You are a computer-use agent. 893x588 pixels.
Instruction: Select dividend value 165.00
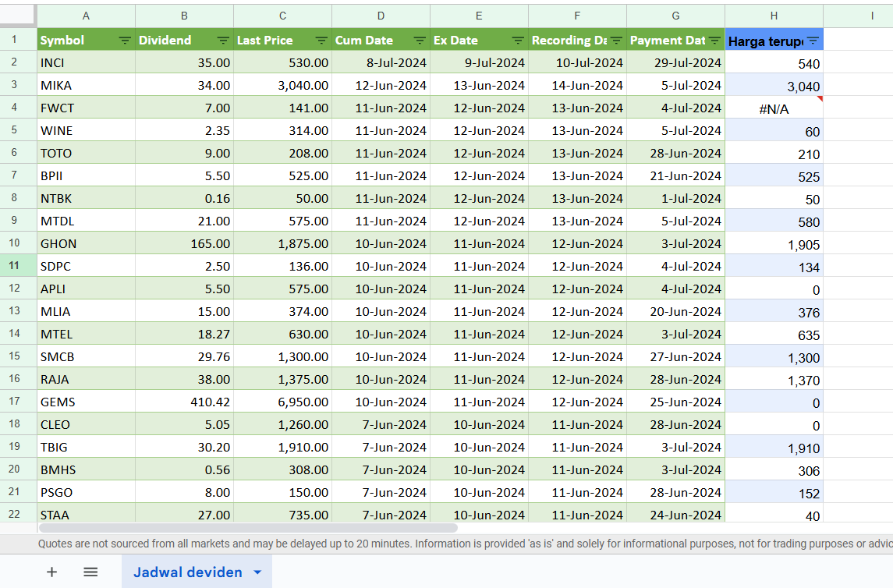pyautogui.click(x=185, y=243)
